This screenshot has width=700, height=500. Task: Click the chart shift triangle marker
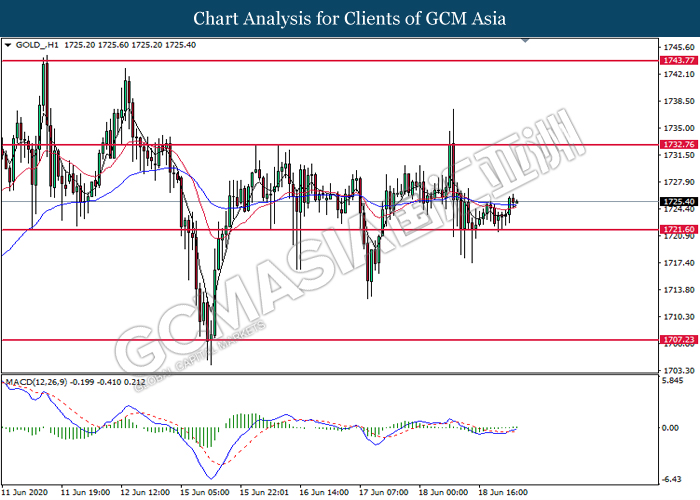pyautogui.click(x=525, y=41)
